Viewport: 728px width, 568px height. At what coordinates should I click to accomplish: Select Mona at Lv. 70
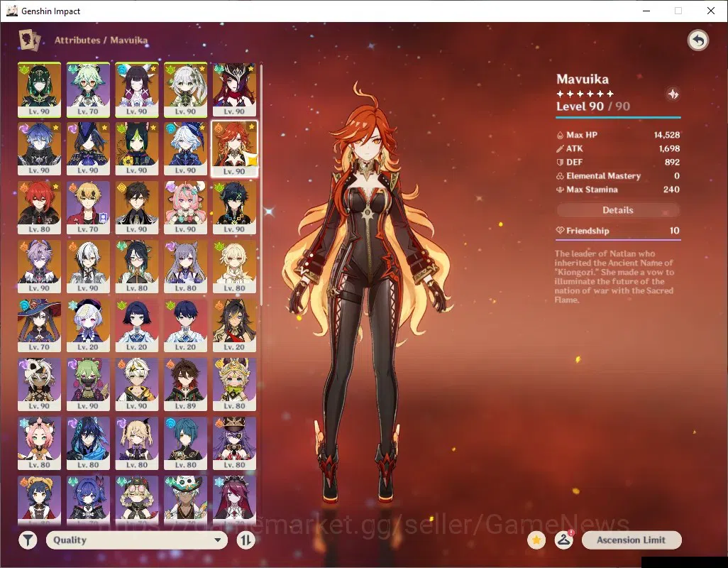[x=40, y=326]
